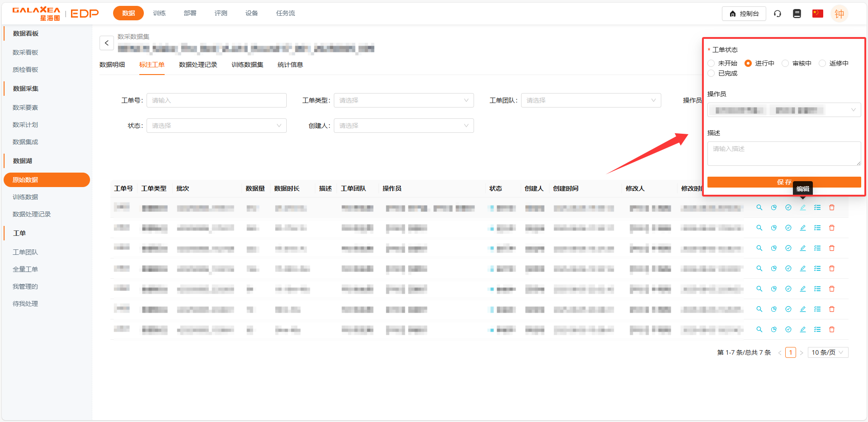The image size is (868, 422).
Task: Click the 工单号 input field
Action: click(x=216, y=100)
